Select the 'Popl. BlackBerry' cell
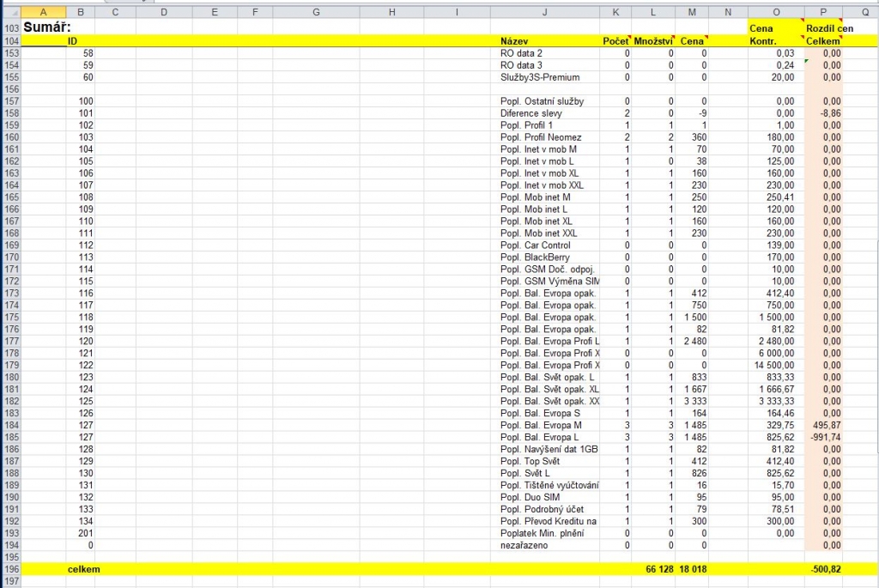 (x=544, y=258)
